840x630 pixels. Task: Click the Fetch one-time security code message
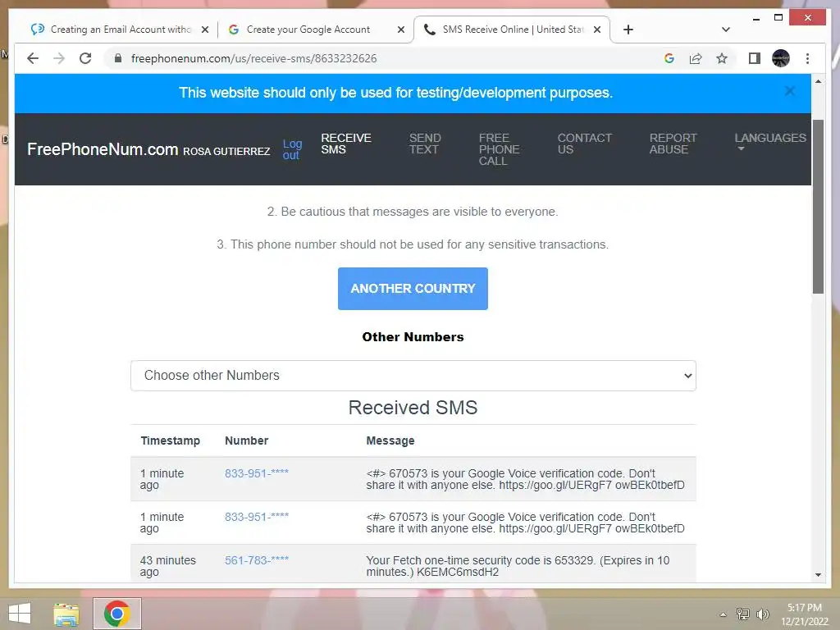pos(518,566)
